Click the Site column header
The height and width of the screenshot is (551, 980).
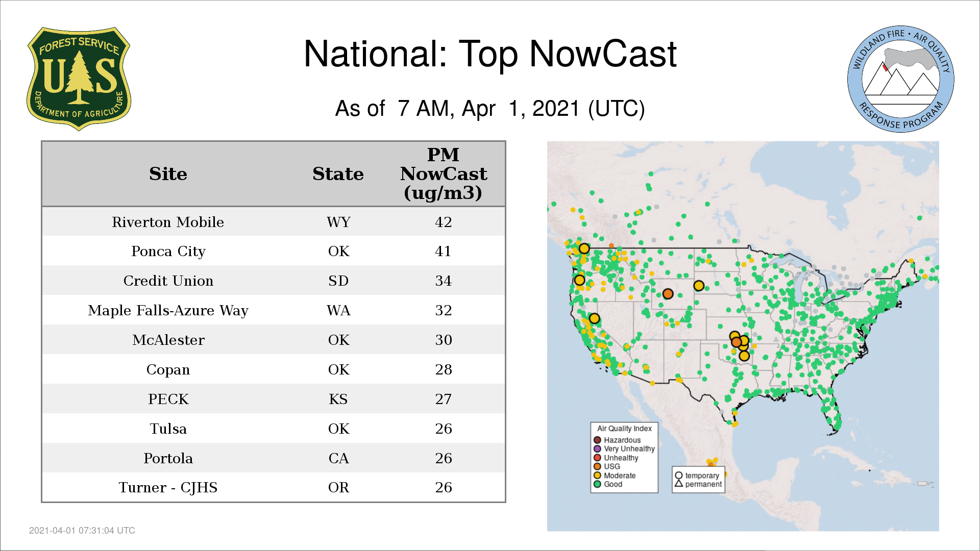pos(168,174)
